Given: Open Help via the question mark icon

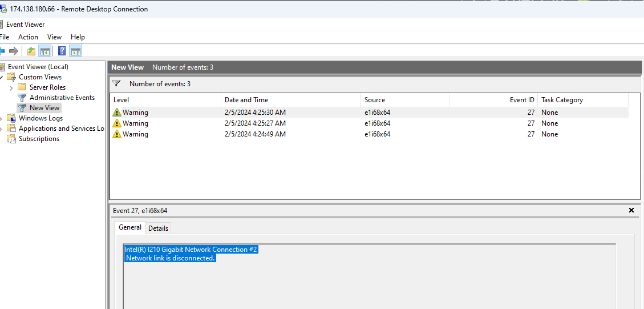Looking at the screenshot, I should [62, 51].
